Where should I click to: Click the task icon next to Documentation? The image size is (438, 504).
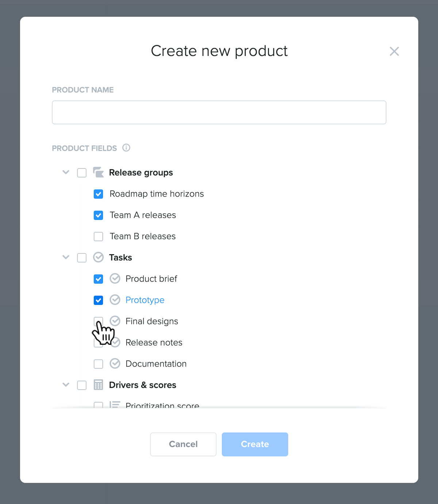(x=115, y=364)
